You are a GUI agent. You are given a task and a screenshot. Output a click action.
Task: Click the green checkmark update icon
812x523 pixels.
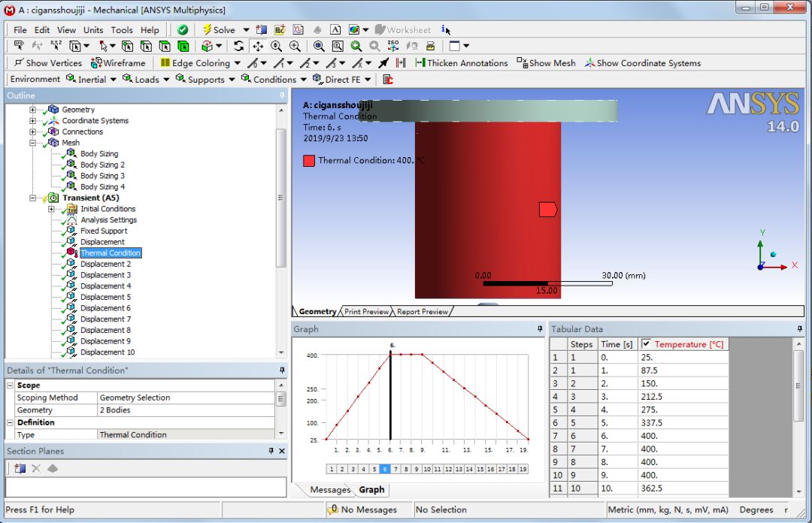click(x=182, y=30)
